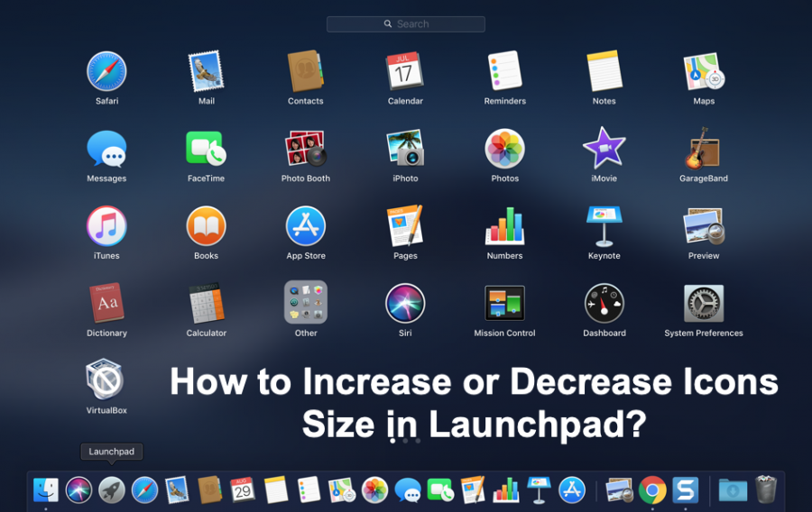The height and width of the screenshot is (512, 812).
Task: Launch Pages from the Launchpad grid
Action: [405, 225]
